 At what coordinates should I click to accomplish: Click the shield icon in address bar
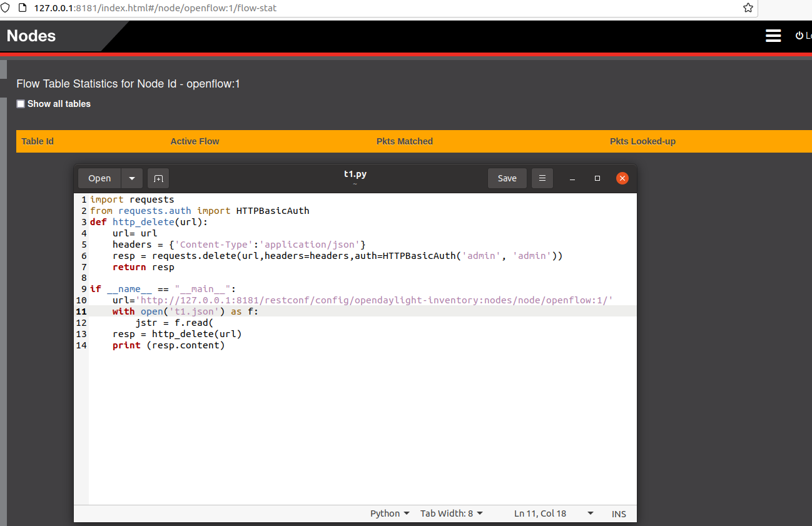coord(5,8)
